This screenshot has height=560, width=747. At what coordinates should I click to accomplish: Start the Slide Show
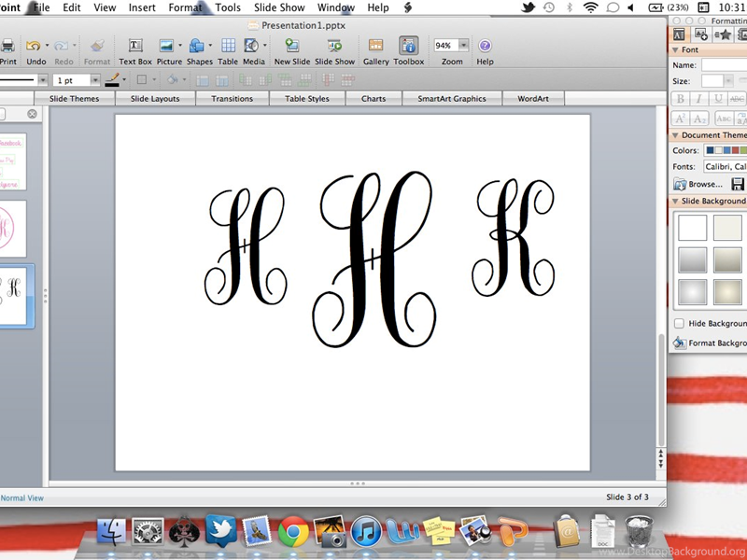[x=334, y=46]
